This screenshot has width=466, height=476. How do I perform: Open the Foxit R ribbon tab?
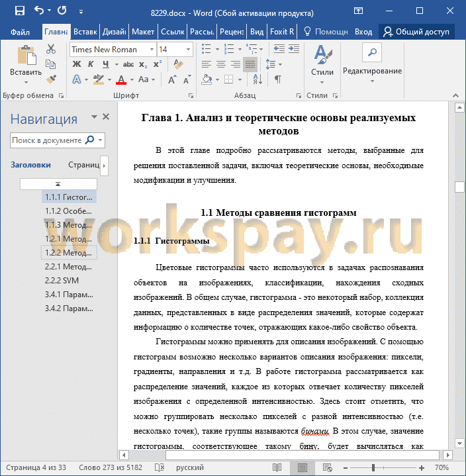point(282,32)
